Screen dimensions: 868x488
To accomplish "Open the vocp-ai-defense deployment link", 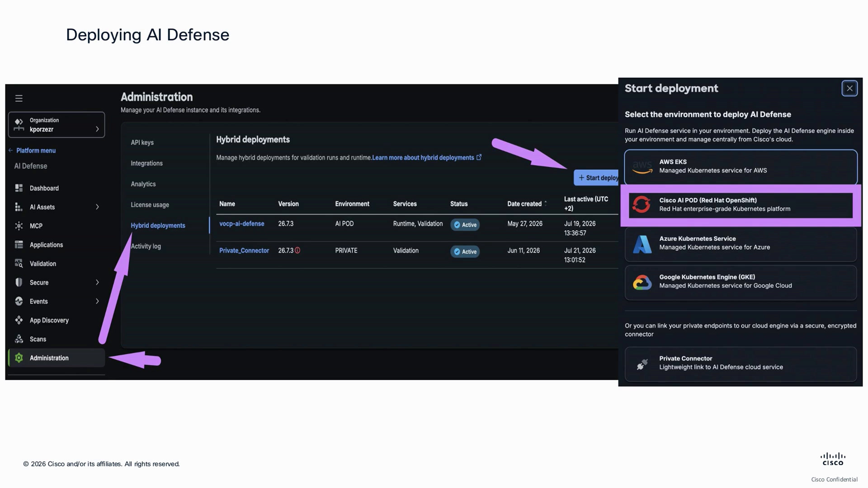I will (242, 224).
